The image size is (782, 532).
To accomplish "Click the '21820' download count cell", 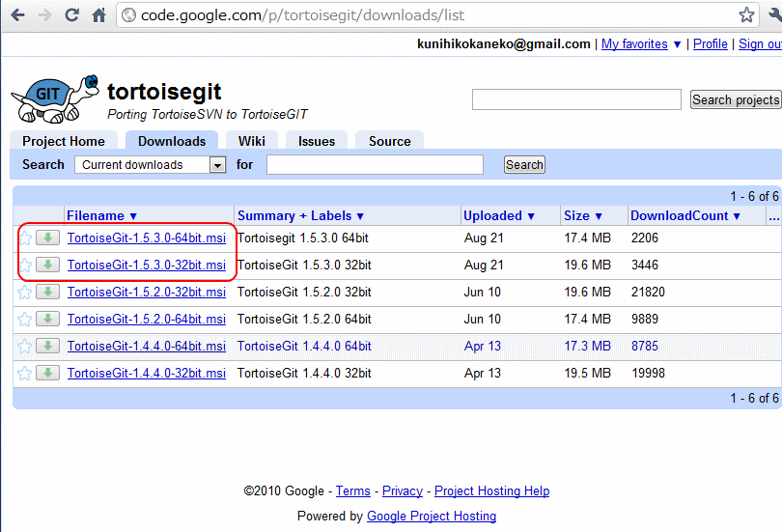I will pyautogui.click(x=648, y=293).
